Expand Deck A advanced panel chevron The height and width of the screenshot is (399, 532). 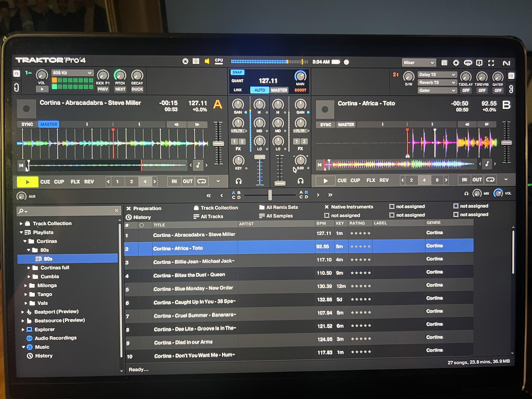pyautogui.click(x=218, y=181)
